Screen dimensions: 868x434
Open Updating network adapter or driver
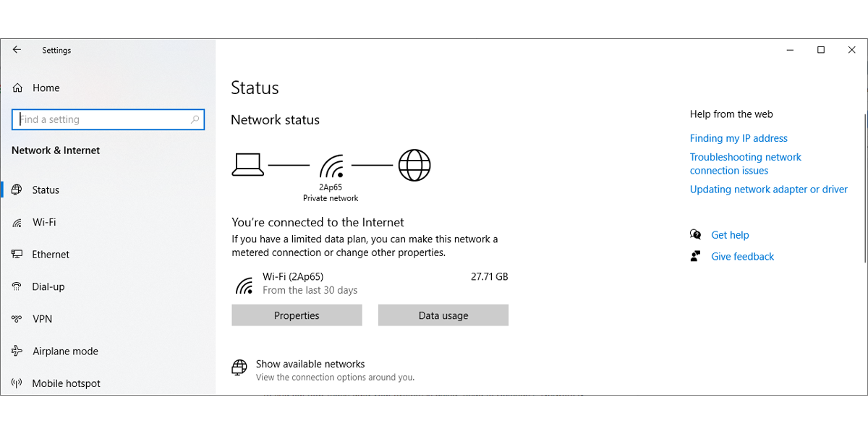tap(768, 189)
